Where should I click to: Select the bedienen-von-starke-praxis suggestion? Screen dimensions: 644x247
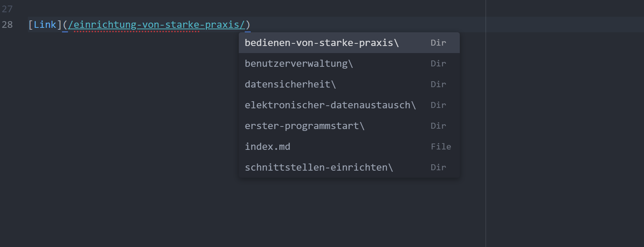pos(322,43)
